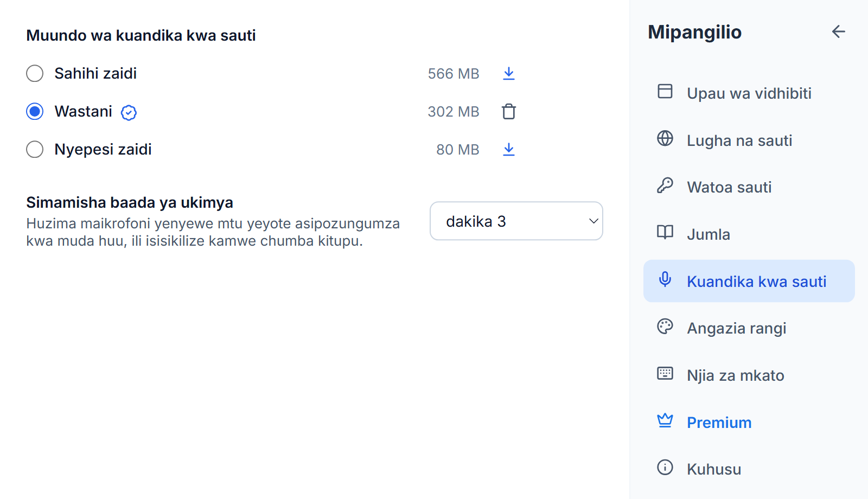This screenshot has width=868, height=499.
Task: Click the window icon for Upau wa vidhibiti
Action: (x=665, y=91)
